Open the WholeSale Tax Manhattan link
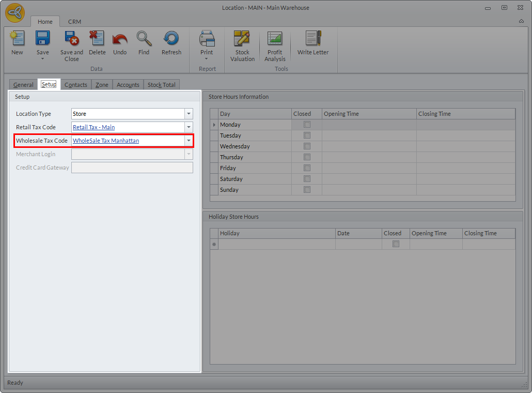Viewport: 532px width, 393px height. [106, 141]
